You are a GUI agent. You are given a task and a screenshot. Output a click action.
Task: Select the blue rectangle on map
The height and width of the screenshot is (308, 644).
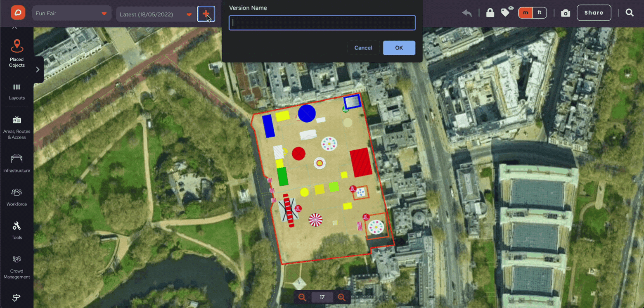[268, 126]
